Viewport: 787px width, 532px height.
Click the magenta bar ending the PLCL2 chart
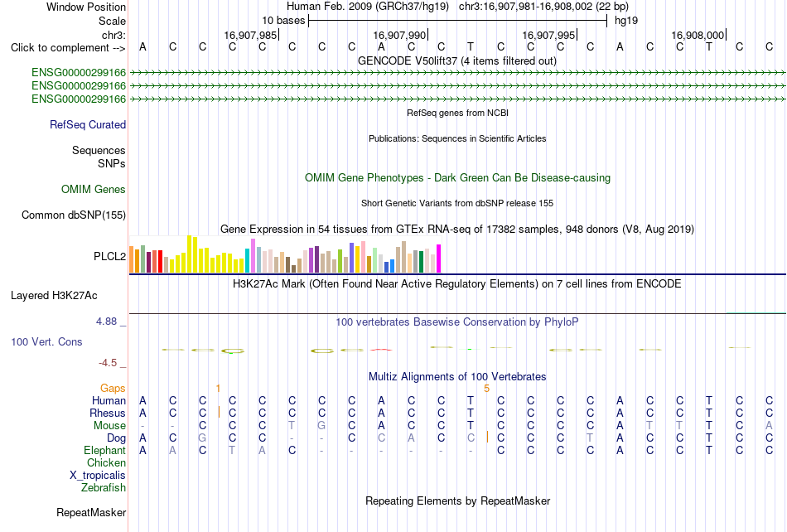(439, 259)
